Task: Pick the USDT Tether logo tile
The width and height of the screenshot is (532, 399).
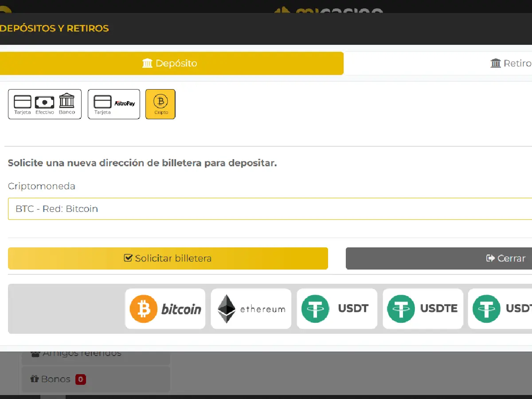Action: (x=337, y=309)
